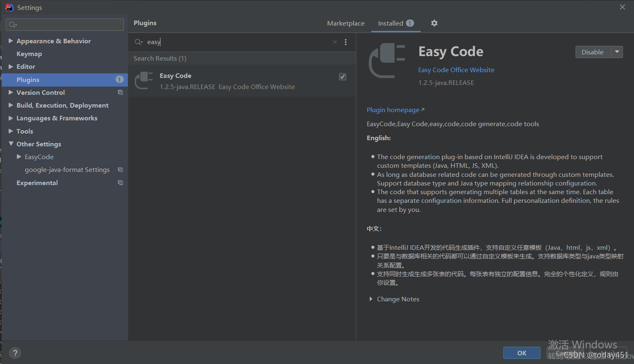This screenshot has height=364, width=634.
Task: Click the OK button
Action: [522, 353]
